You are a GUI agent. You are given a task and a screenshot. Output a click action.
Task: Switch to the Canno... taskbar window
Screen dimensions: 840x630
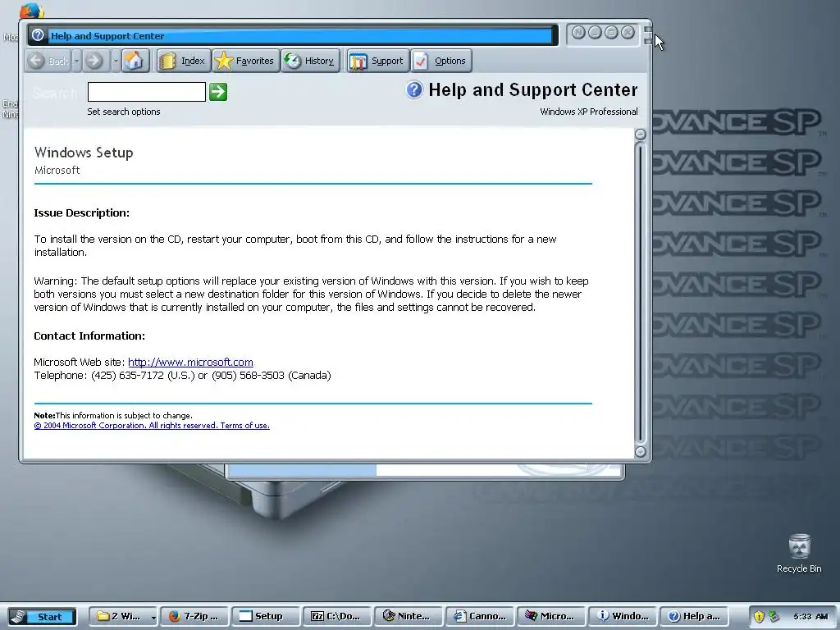tap(479, 617)
